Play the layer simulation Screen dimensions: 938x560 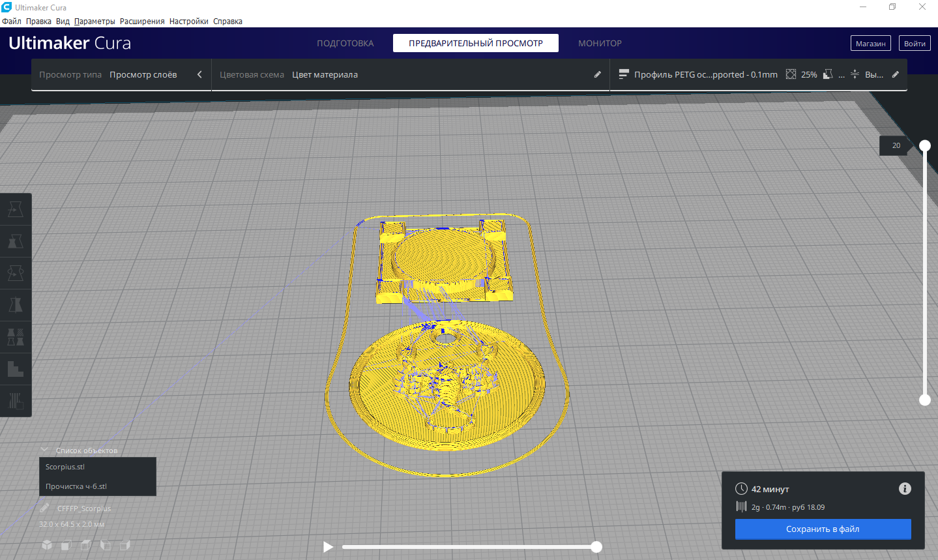(x=328, y=547)
